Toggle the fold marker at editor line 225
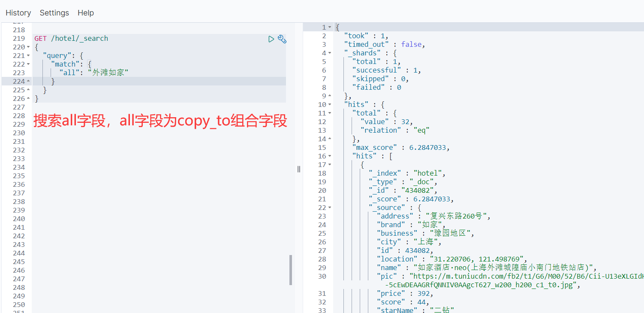 (28, 90)
